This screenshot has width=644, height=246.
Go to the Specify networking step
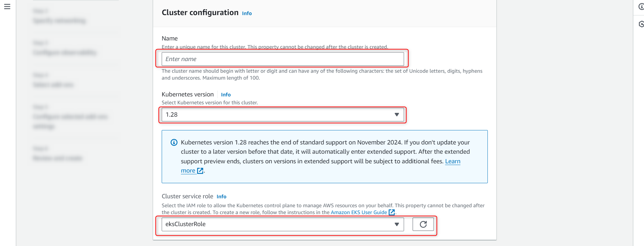pyautogui.click(x=59, y=21)
